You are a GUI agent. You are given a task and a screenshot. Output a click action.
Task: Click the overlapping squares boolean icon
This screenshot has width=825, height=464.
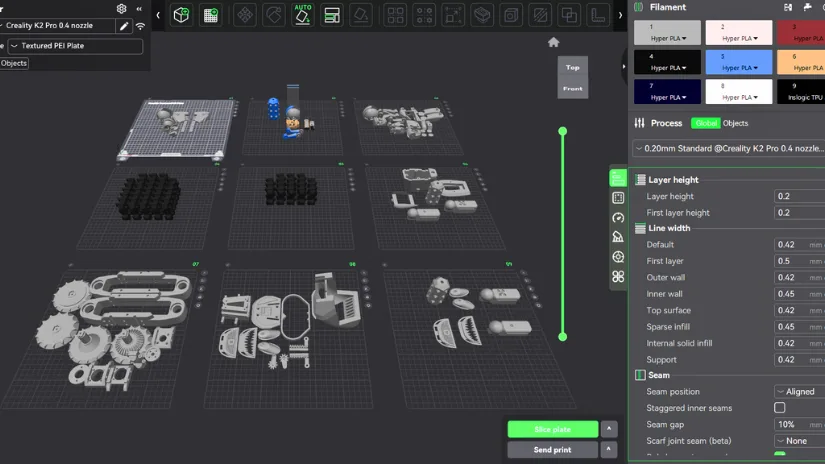569,15
